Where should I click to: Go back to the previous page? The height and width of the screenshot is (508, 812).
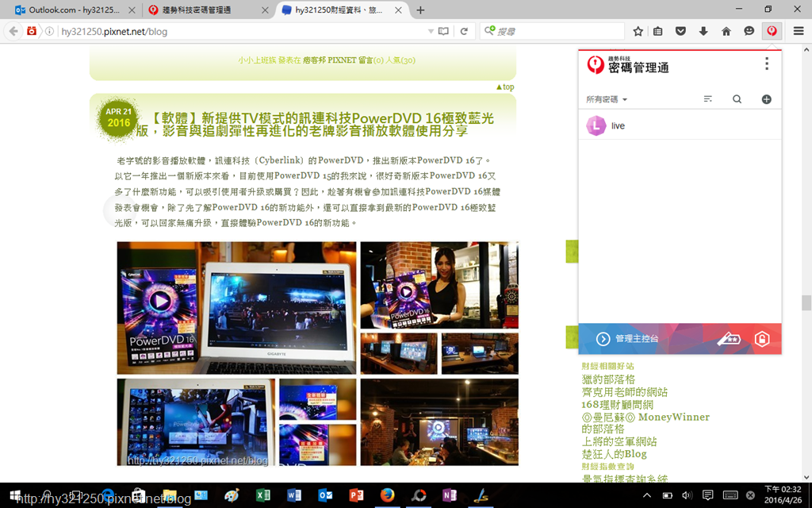[x=13, y=31]
